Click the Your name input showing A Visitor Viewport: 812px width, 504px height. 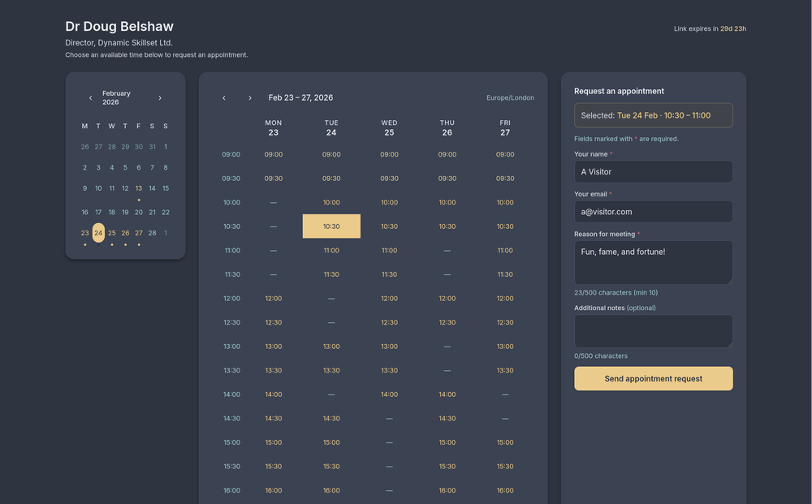pyautogui.click(x=653, y=171)
